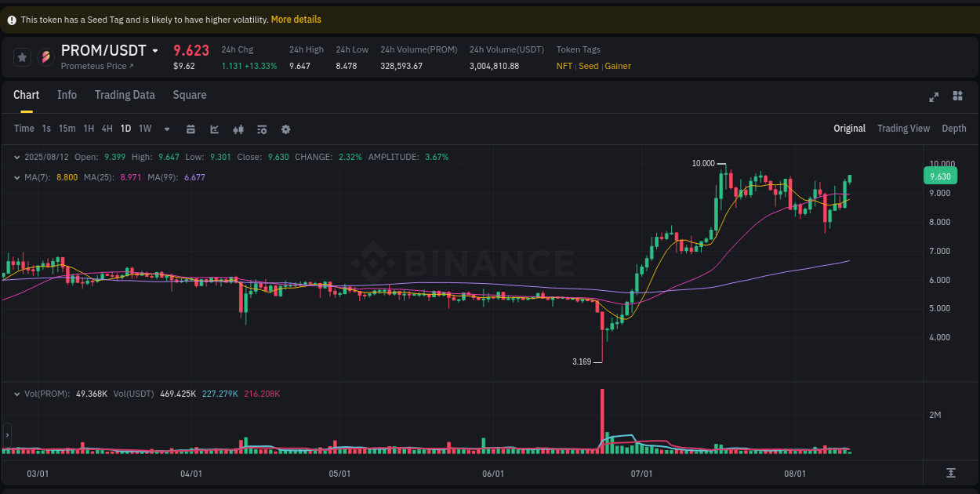Collapse the MA indicator row chevron
The image size is (980, 494).
(17, 177)
